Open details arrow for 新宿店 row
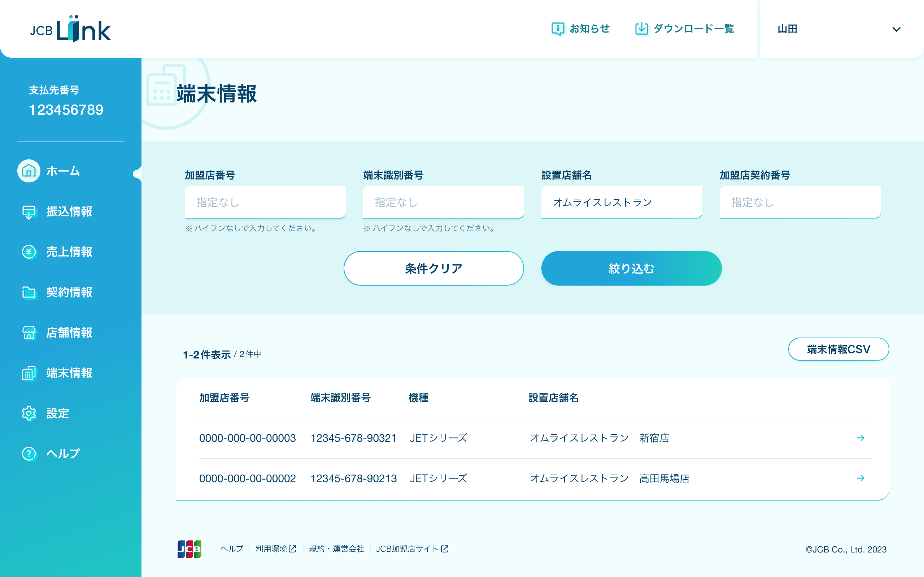The width and height of the screenshot is (924, 577). point(860,438)
